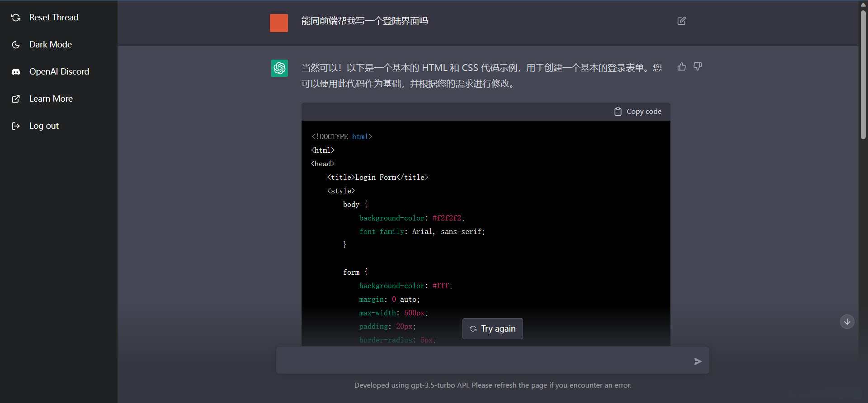Jump to bottom with down arrow button

coord(847,322)
